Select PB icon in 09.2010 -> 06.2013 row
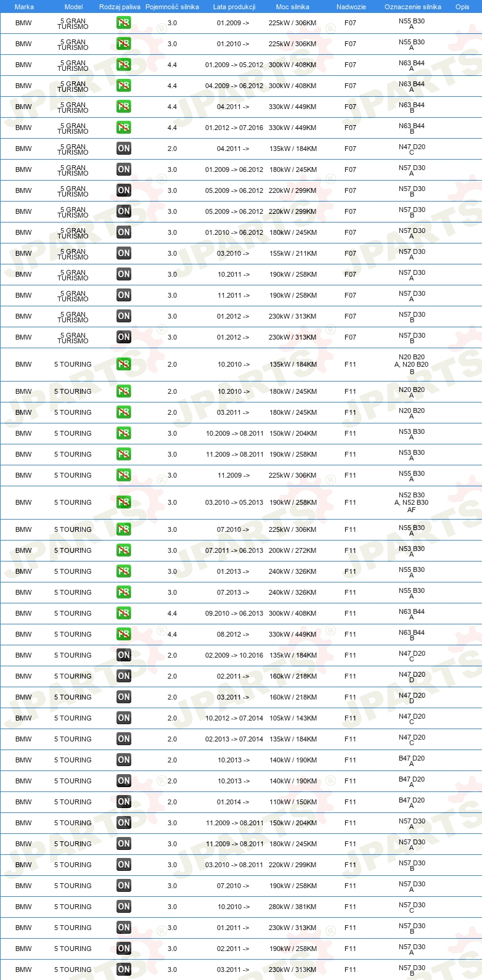Viewport: 482px width, 980px height. (x=124, y=613)
